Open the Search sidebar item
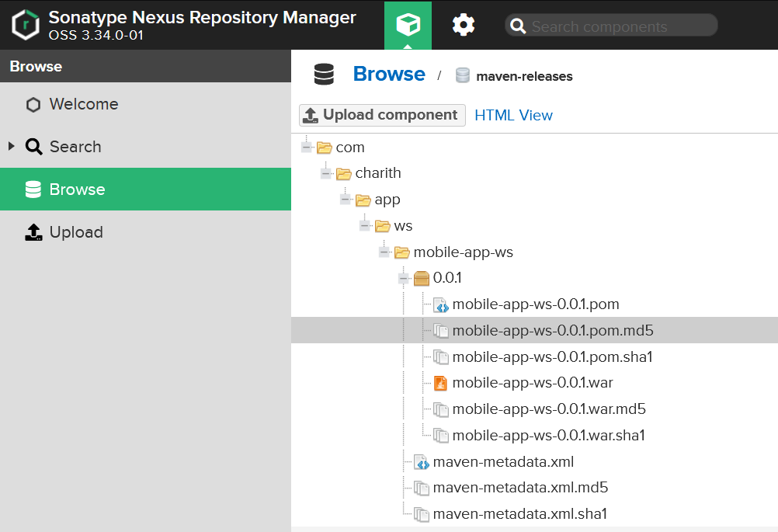The height and width of the screenshot is (532, 778). coord(145,147)
